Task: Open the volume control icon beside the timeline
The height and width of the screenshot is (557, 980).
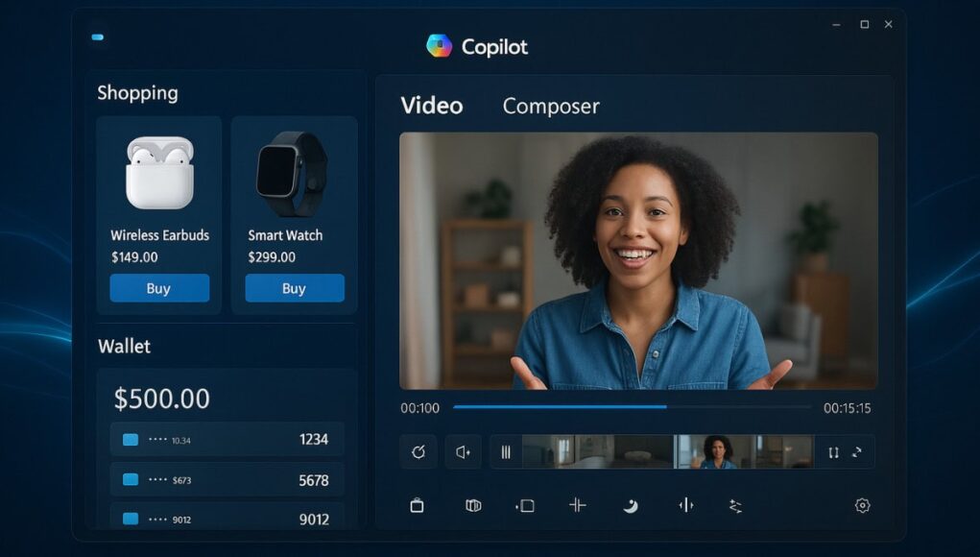Action: [x=462, y=451]
